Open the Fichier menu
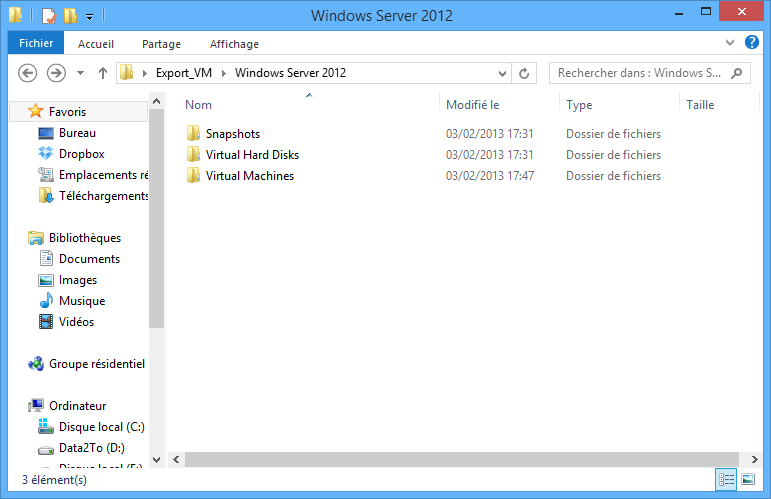 36,43
